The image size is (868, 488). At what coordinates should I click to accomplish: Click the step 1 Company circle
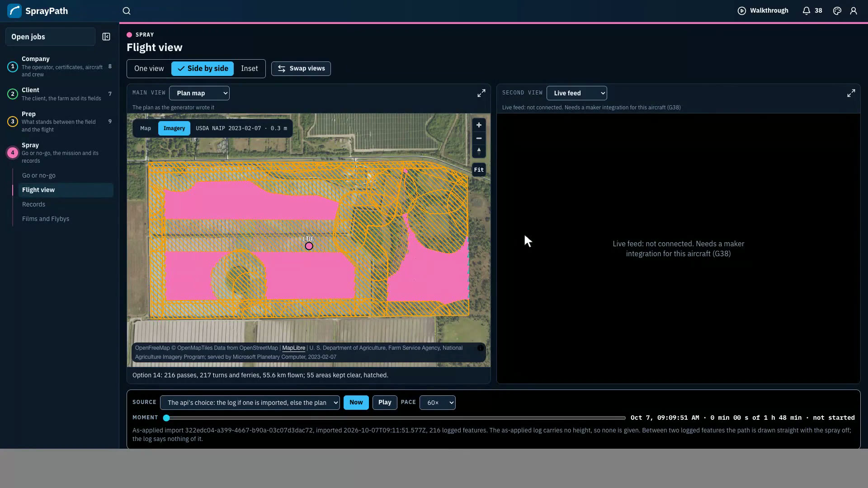pyautogui.click(x=13, y=67)
